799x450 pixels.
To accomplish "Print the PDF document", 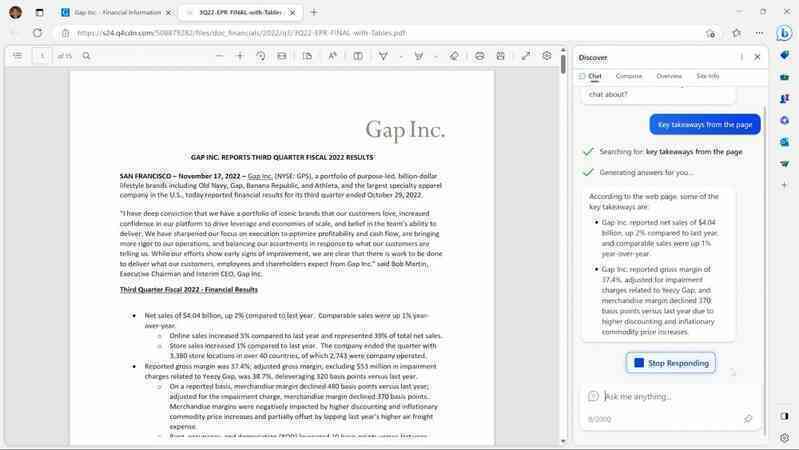I will click(480, 56).
